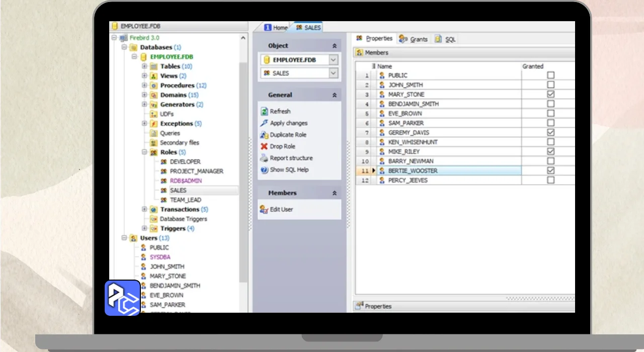Collapse the General section chevron
644x352 pixels.
pyautogui.click(x=334, y=95)
